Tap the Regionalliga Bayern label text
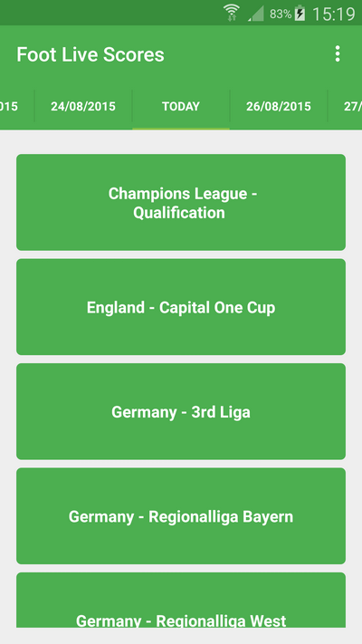Screen dimensions: 362x644 click(221, 516)
